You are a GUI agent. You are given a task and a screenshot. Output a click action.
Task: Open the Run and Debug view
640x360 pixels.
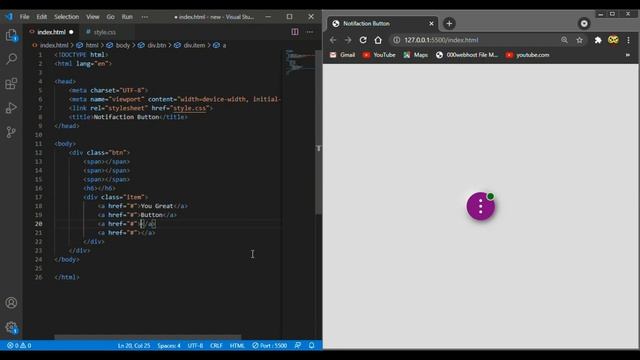click(x=11, y=108)
